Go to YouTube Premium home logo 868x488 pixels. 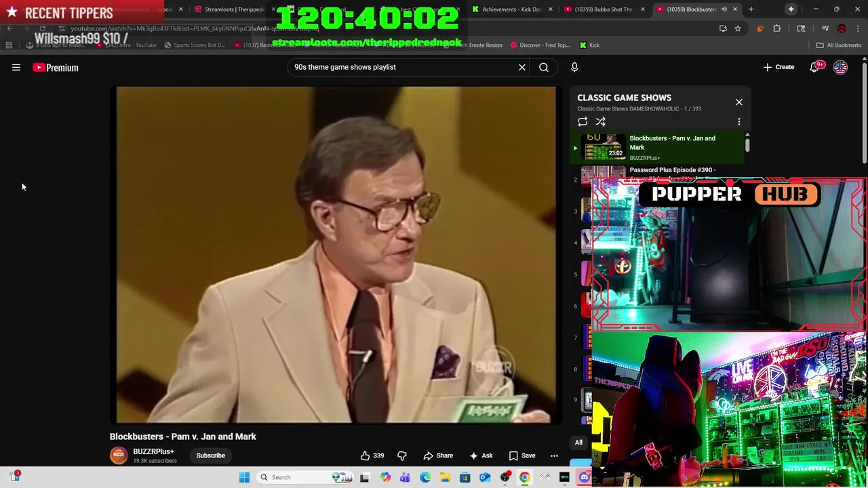(x=56, y=67)
